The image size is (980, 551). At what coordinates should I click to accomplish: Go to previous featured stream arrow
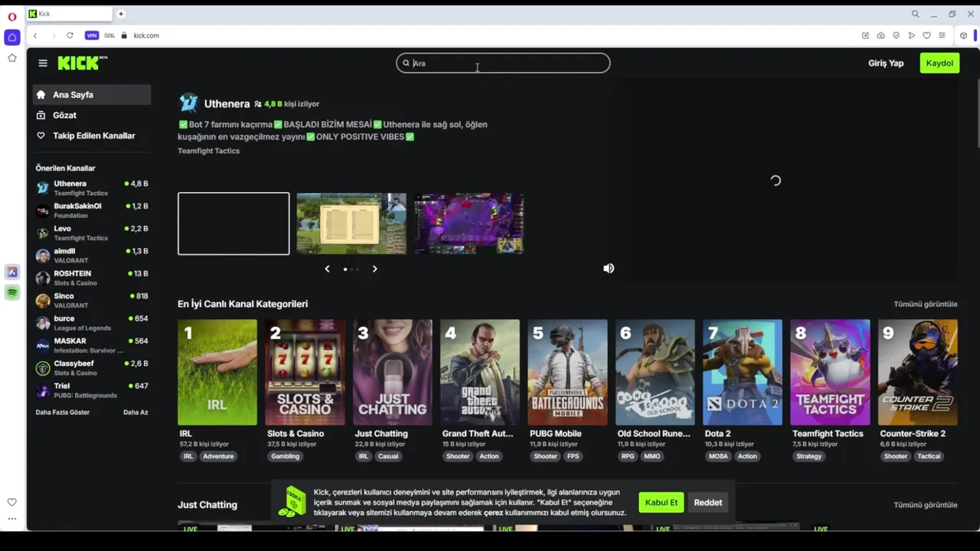pyautogui.click(x=327, y=269)
